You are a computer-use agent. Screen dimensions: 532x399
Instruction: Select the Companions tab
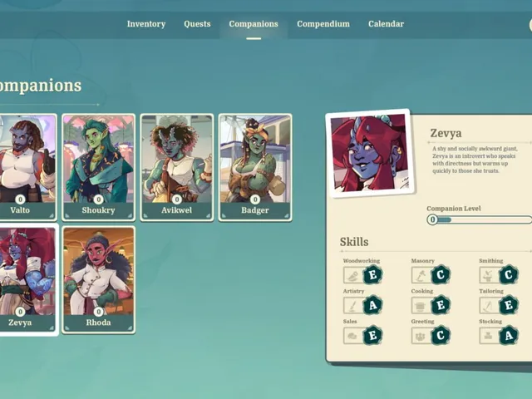(254, 24)
